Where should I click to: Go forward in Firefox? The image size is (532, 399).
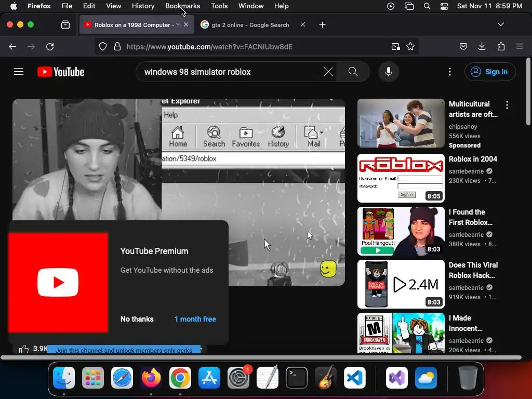click(x=31, y=46)
